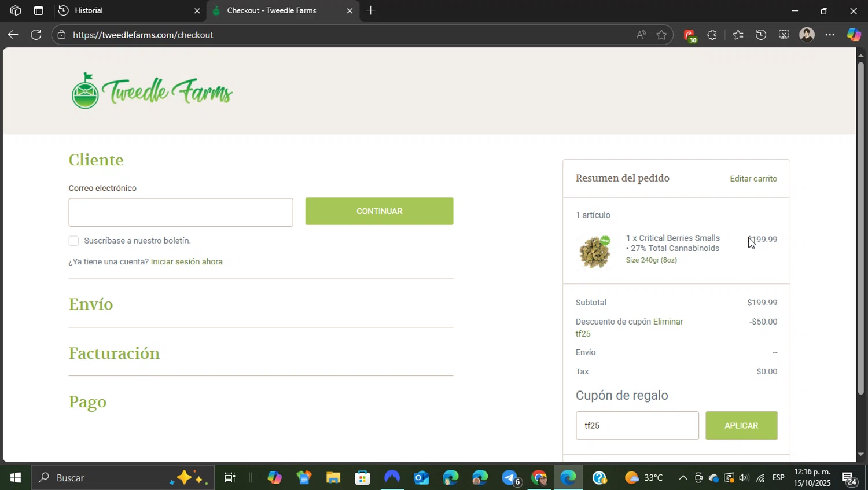Open Telegram from the taskbar
868x490 pixels.
(x=510, y=478)
